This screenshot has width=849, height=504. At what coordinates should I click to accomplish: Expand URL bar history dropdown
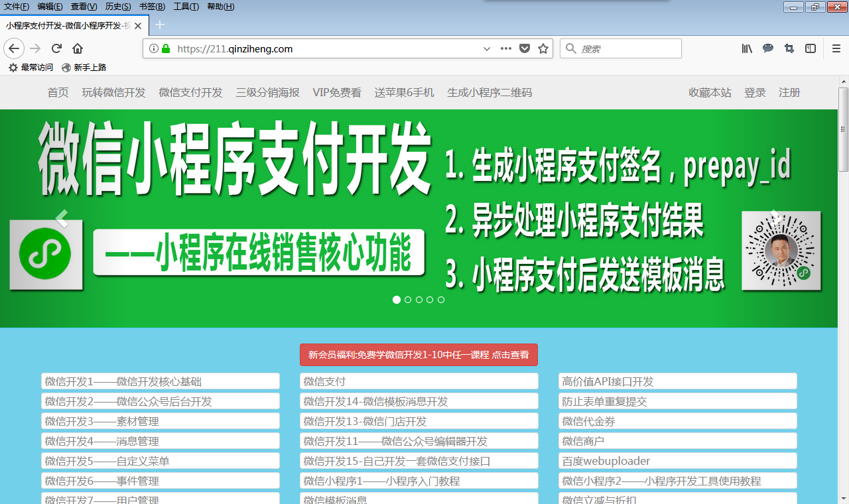coord(487,48)
